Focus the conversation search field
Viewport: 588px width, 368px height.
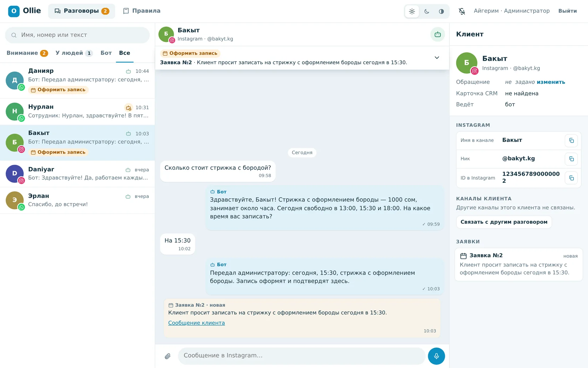[x=77, y=35]
